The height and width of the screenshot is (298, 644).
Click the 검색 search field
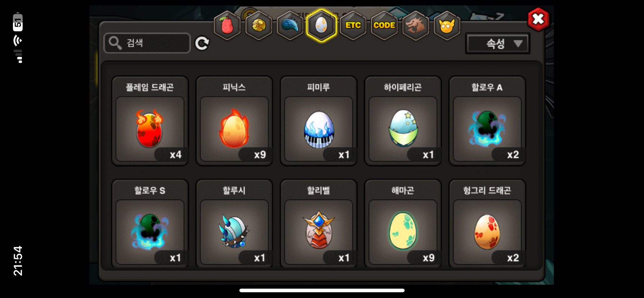tap(147, 43)
